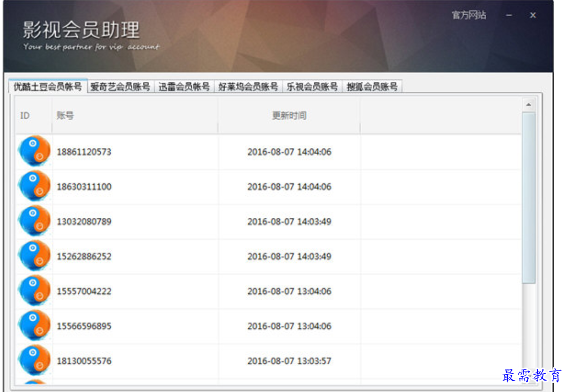The image size is (566, 392).
Task: Click update time of account 15262886252
Action: [x=289, y=257]
